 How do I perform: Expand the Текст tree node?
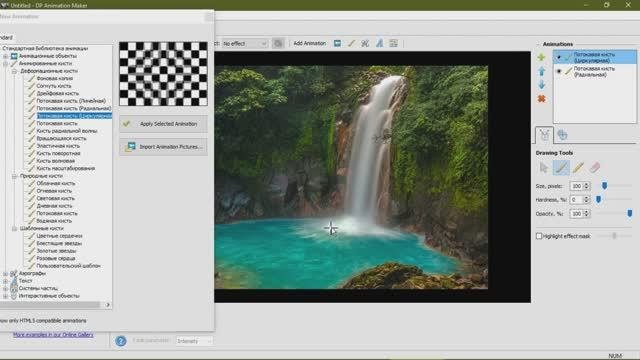5,281
